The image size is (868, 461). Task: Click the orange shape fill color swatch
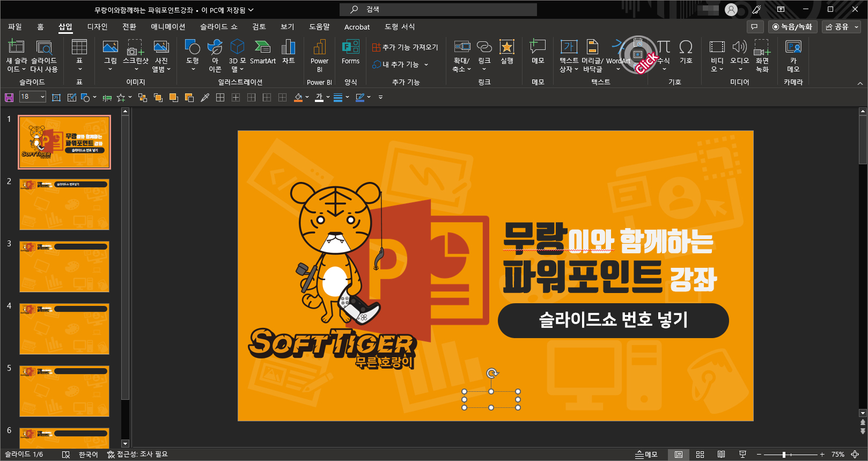coord(298,97)
